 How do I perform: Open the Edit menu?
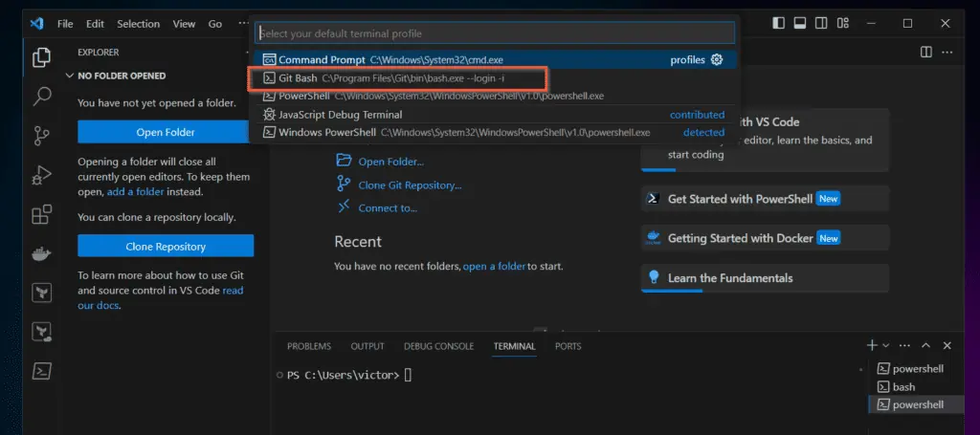(x=95, y=24)
